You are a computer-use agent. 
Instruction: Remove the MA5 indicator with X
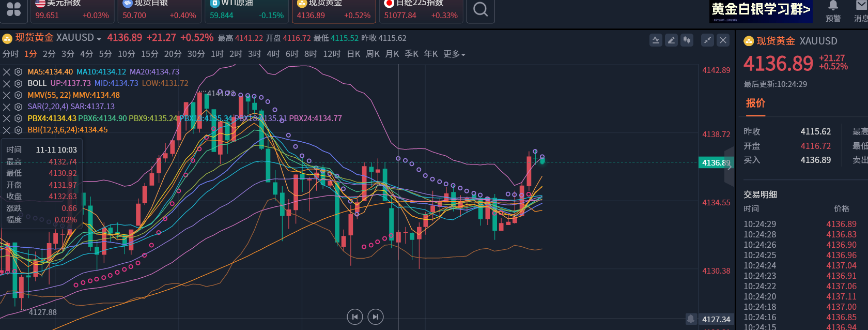click(x=7, y=72)
